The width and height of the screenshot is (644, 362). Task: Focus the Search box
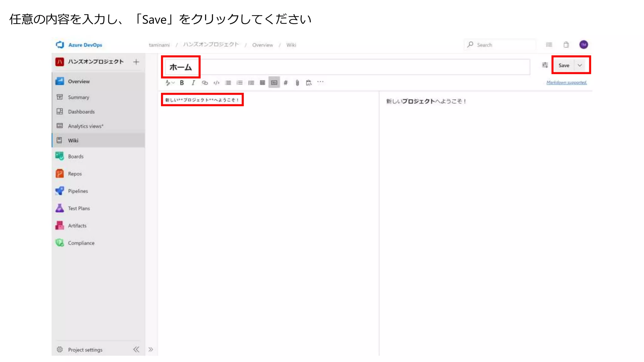click(x=500, y=45)
